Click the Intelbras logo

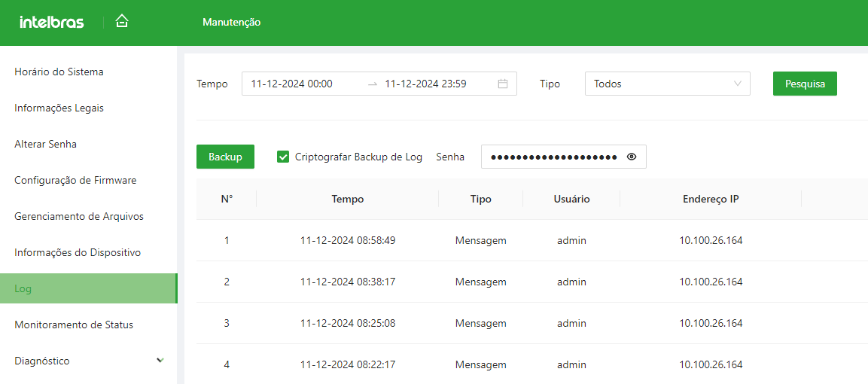point(52,23)
